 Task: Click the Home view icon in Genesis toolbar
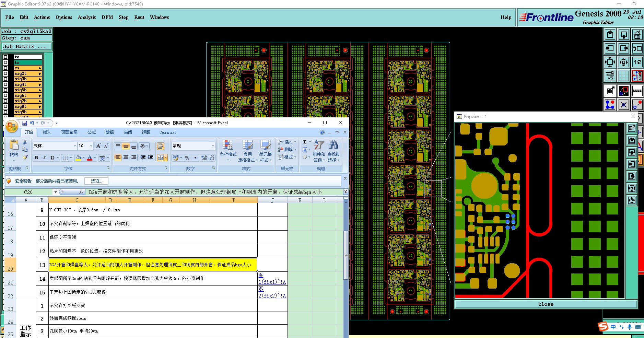click(637, 35)
